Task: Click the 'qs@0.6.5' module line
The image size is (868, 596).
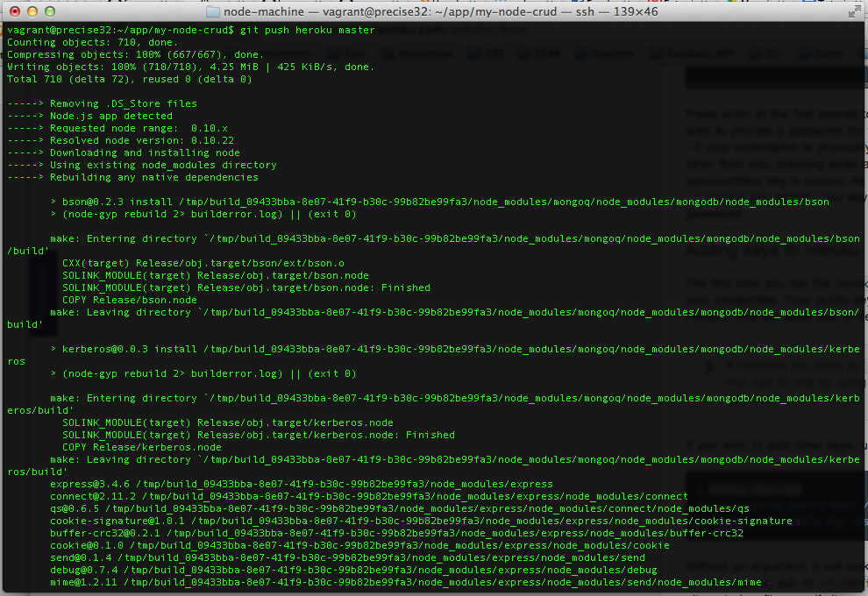Action: 400,508
